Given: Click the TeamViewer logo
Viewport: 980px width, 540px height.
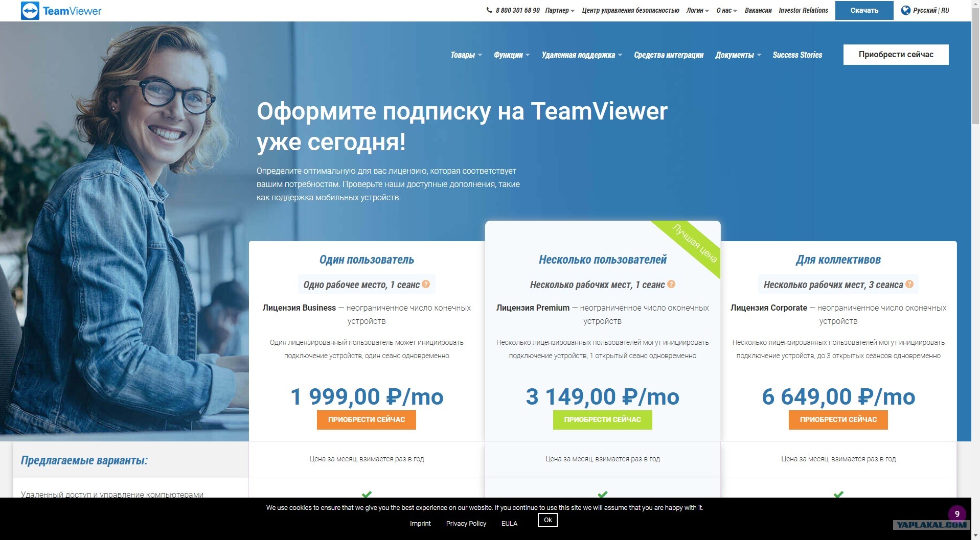Looking at the screenshot, I should (x=61, y=11).
